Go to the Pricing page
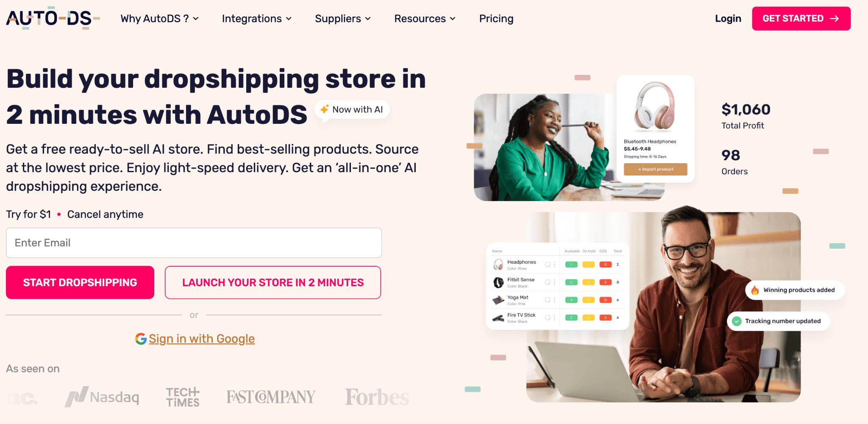The height and width of the screenshot is (424, 868). pos(496,19)
